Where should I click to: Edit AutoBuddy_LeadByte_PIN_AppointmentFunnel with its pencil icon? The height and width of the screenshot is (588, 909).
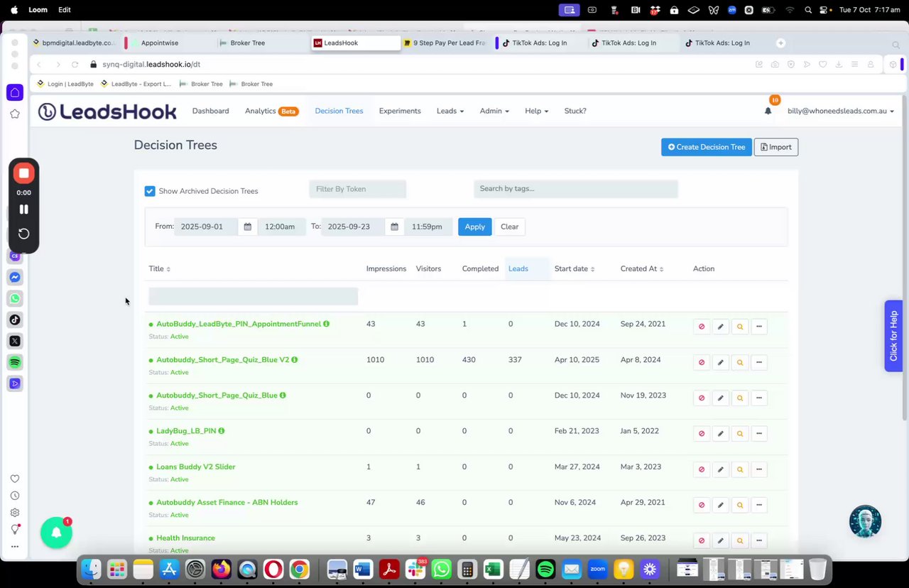point(721,327)
